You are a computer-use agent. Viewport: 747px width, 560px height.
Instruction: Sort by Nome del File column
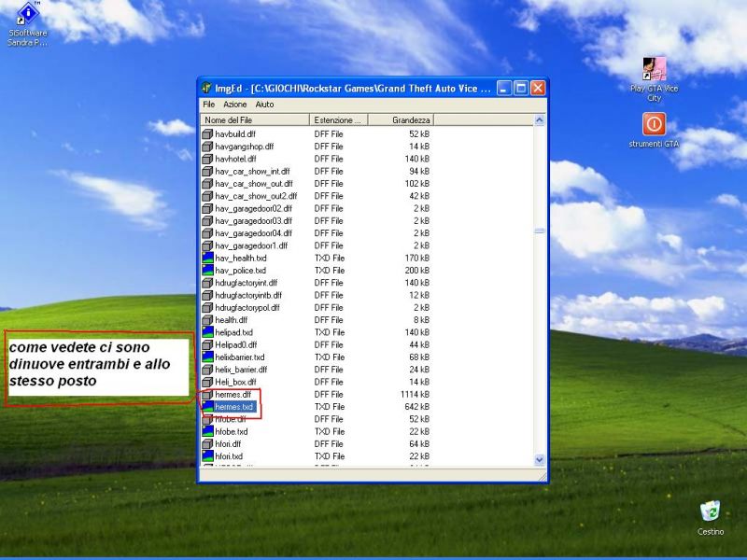pos(255,120)
